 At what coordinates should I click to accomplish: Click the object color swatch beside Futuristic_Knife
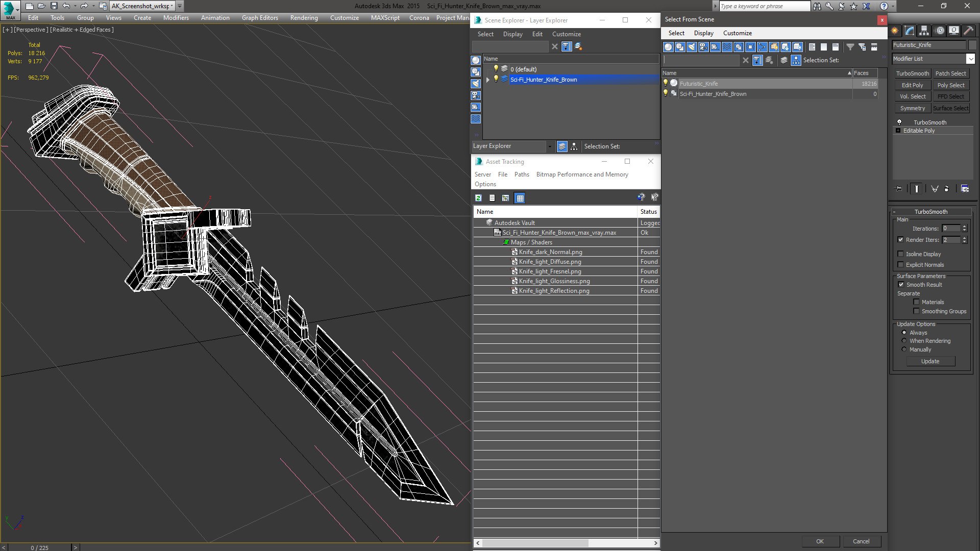[x=972, y=45]
